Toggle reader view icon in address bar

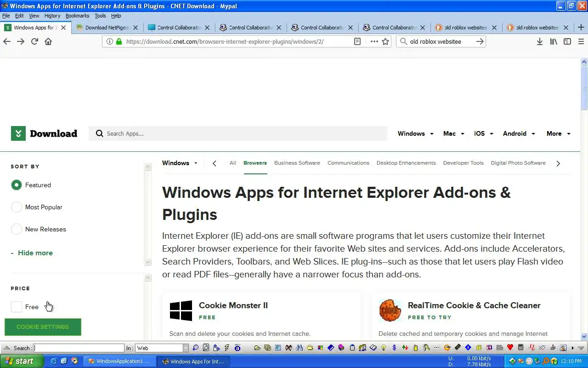click(357, 41)
